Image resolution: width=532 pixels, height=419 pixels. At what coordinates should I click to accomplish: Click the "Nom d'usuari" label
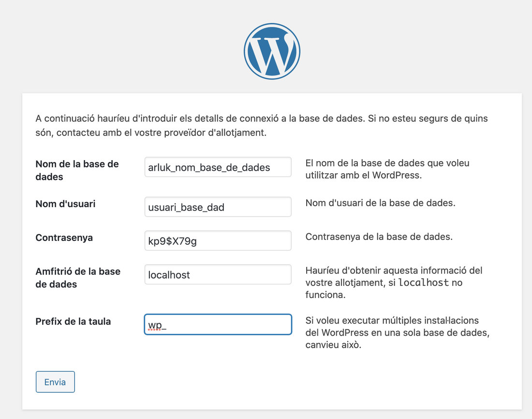tap(65, 204)
